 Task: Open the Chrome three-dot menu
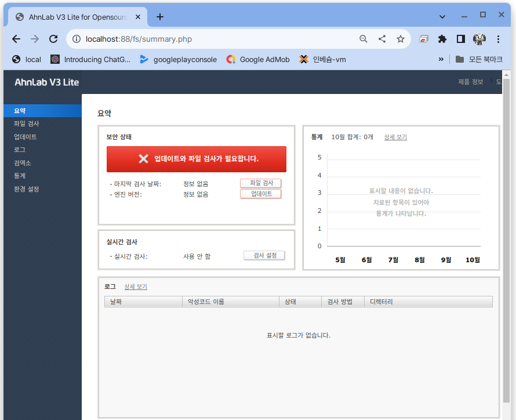(498, 39)
